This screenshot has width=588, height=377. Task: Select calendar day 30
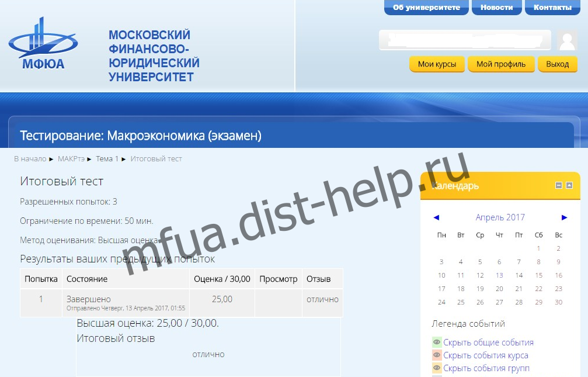pyautogui.click(x=558, y=302)
